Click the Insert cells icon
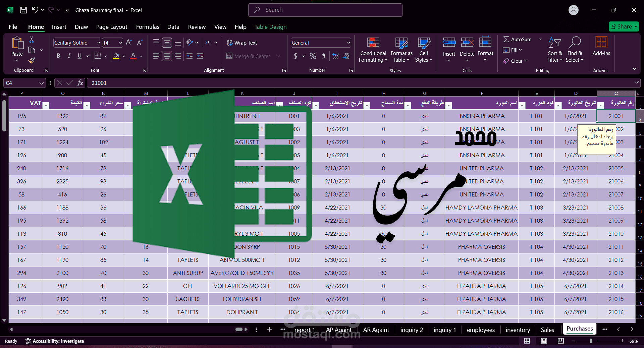644x348 pixels. [449, 43]
